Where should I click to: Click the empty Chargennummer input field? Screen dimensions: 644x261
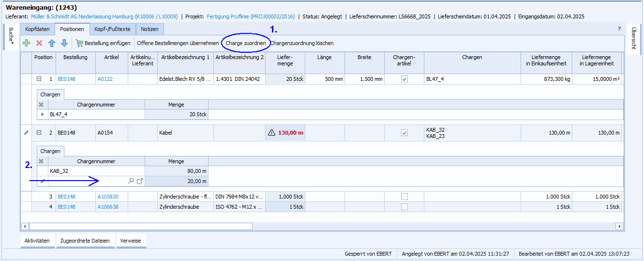[87, 181]
